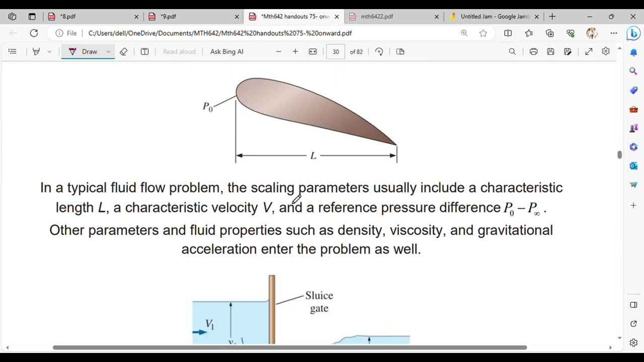Toggle the Draw tool
The height and width of the screenshot is (362, 644).
tap(84, 51)
